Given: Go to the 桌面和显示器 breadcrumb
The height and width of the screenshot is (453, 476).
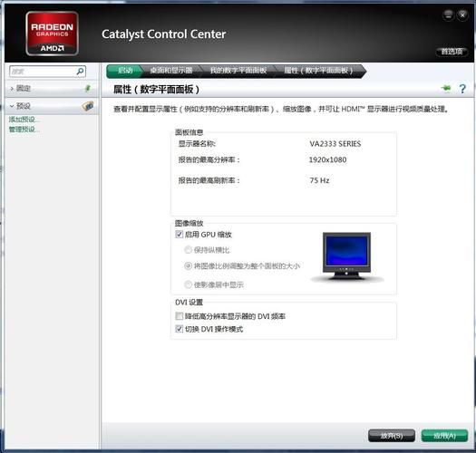Looking at the screenshot, I should click(171, 71).
